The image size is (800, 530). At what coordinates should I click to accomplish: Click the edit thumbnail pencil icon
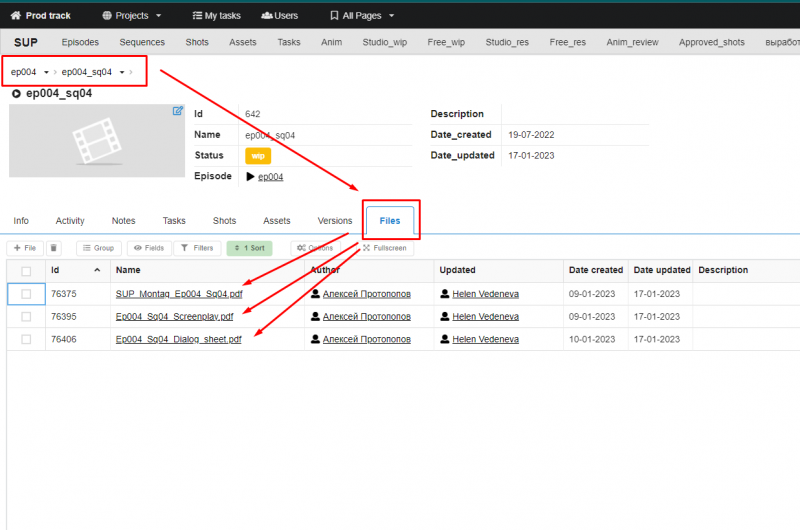point(178,111)
